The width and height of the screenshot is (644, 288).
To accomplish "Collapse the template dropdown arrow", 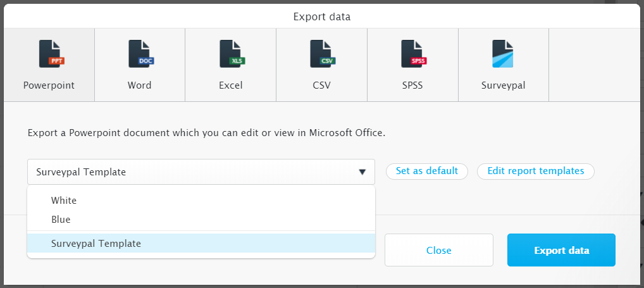I will coord(362,172).
